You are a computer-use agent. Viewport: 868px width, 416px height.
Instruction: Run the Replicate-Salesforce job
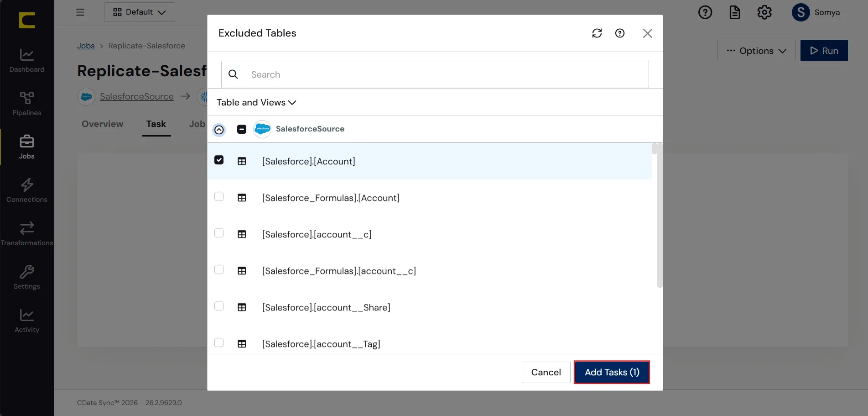point(824,51)
